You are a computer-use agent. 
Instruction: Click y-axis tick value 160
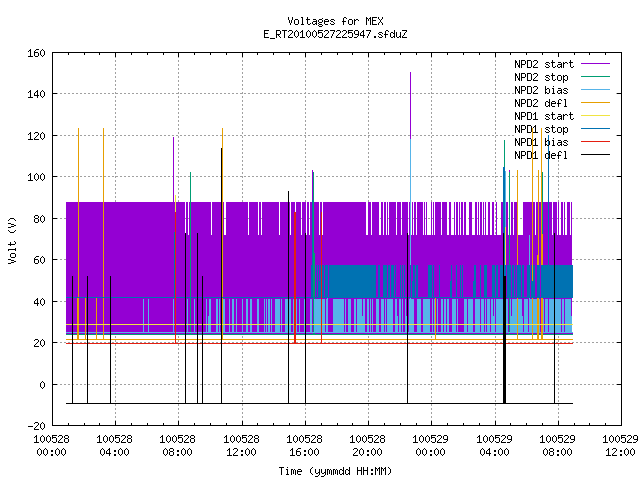tap(36, 53)
